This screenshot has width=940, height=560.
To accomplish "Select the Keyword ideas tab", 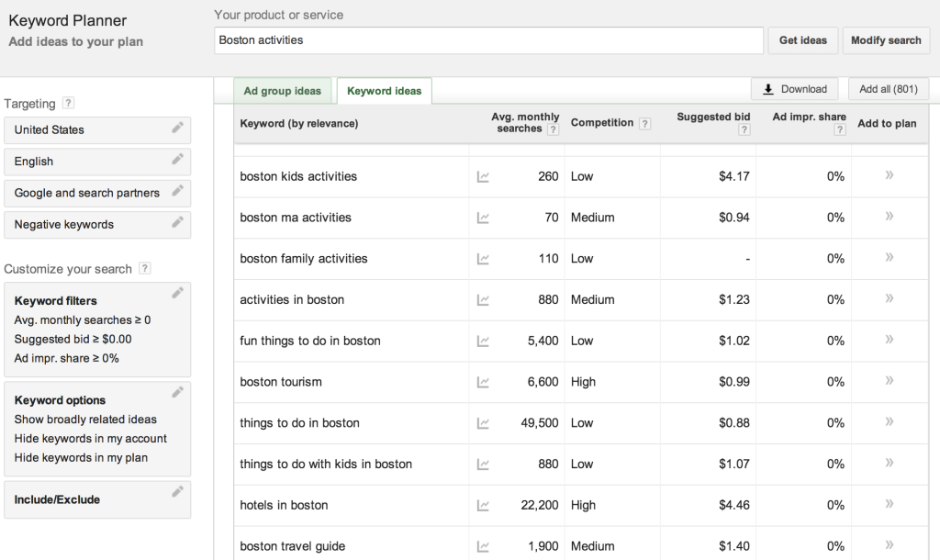I will pos(385,91).
